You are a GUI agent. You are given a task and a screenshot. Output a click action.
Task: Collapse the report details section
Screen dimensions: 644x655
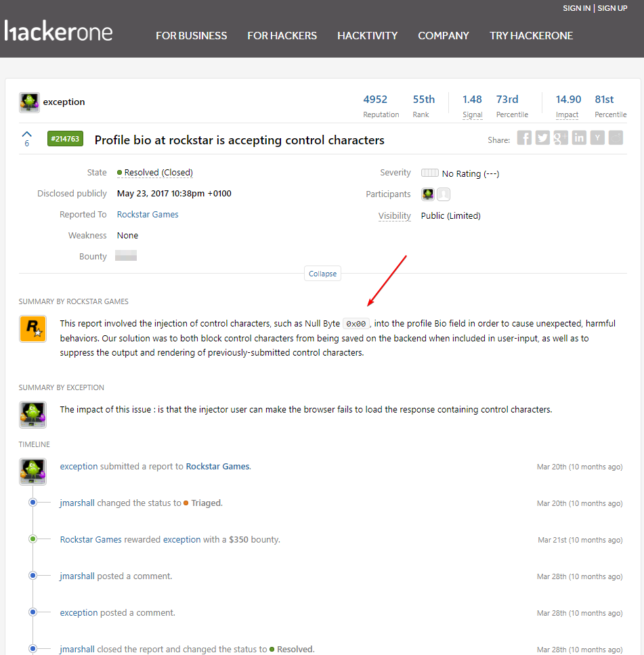point(322,274)
